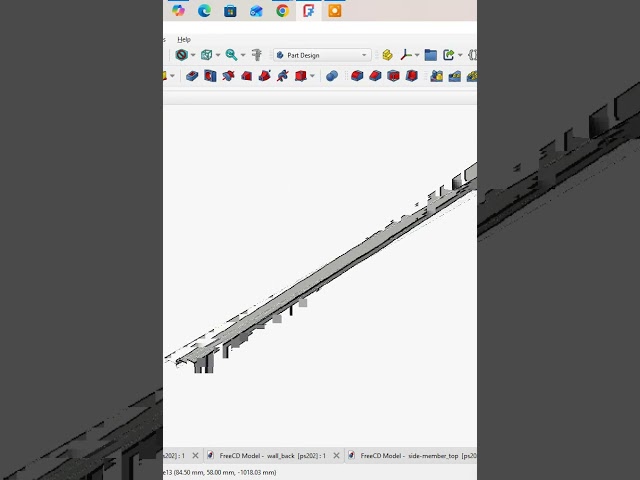
Task: Select the Chamfer tool
Action: tap(375, 76)
